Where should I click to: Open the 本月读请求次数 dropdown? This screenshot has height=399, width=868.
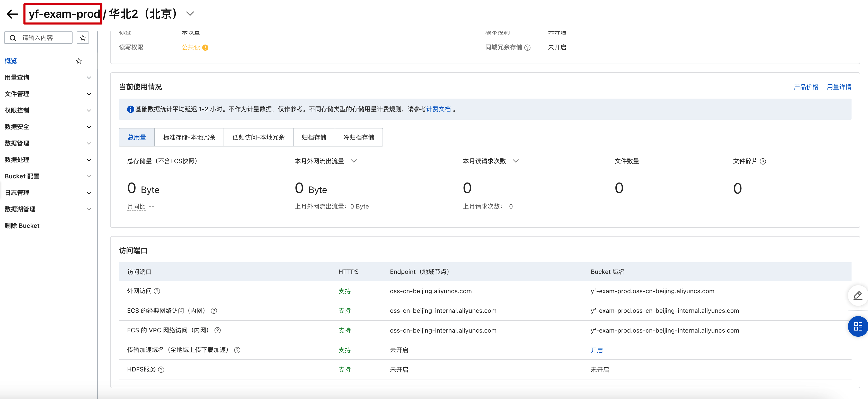tap(516, 161)
